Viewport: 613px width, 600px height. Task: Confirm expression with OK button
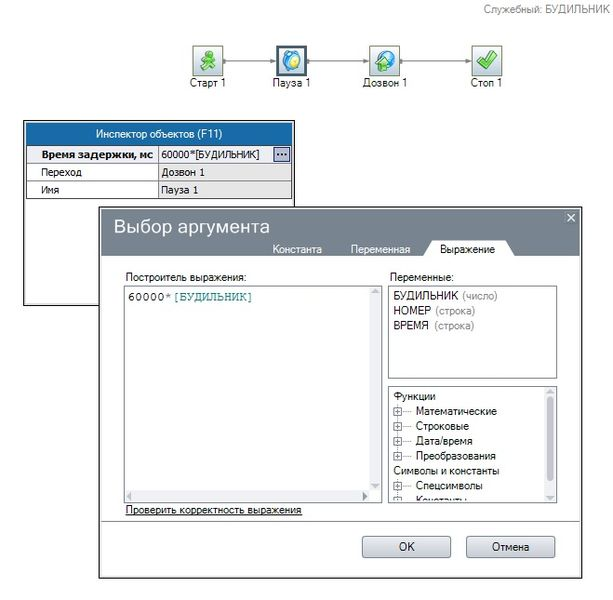point(406,547)
